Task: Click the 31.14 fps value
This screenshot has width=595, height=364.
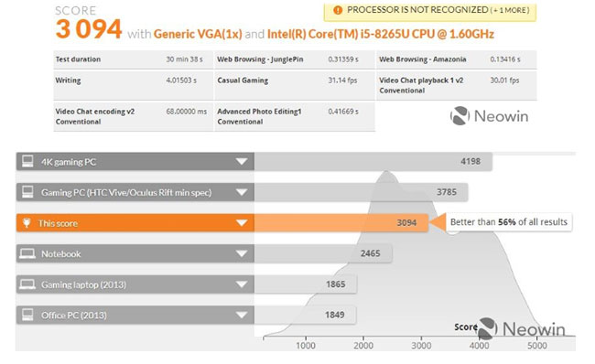Action: [x=342, y=80]
